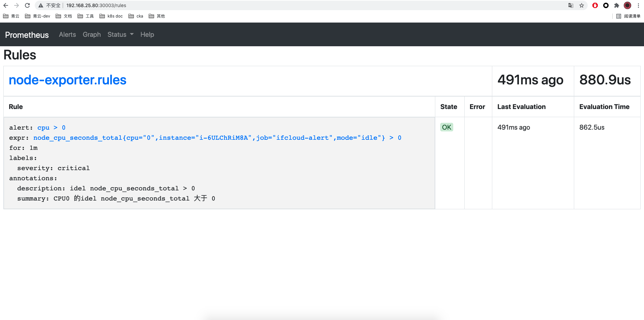Open the Chrome three-dot menu
Screen dimensions: 644x320
coord(638,5)
